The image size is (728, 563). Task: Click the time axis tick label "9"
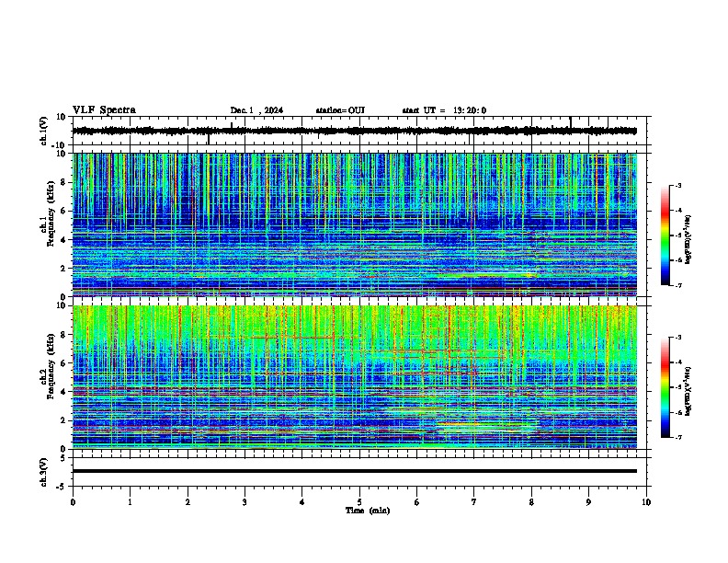point(588,502)
